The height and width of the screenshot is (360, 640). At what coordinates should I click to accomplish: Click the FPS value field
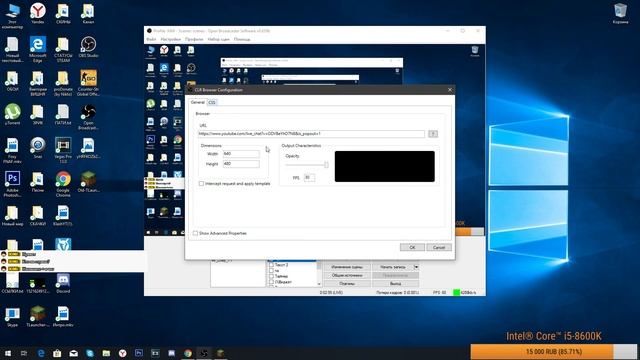pos(309,178)
